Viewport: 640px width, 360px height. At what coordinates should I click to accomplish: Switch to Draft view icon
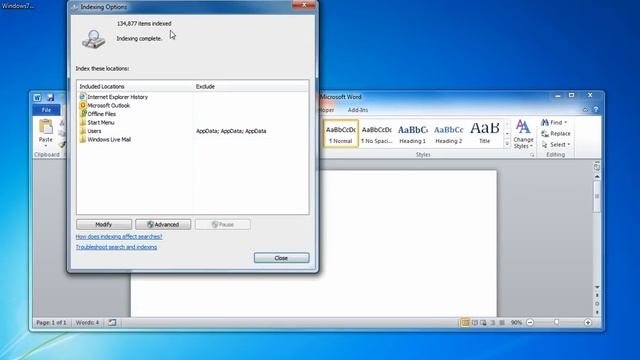tap(502, 322)
